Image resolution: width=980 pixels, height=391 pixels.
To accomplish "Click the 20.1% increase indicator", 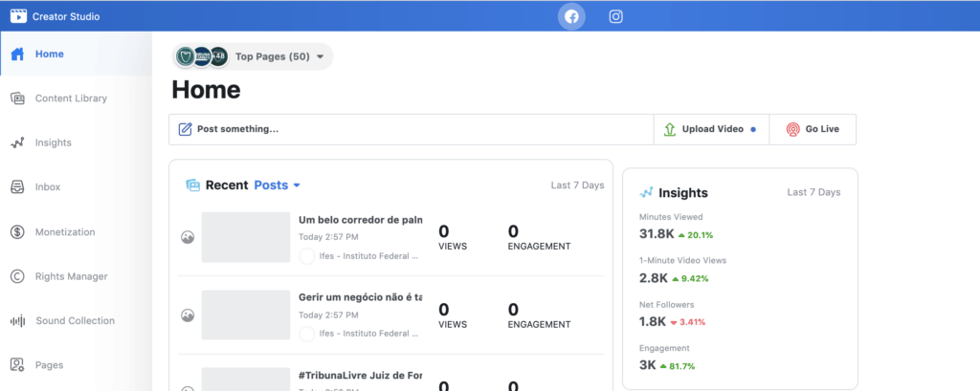I will pyautogui.click(x=696, y=235).
